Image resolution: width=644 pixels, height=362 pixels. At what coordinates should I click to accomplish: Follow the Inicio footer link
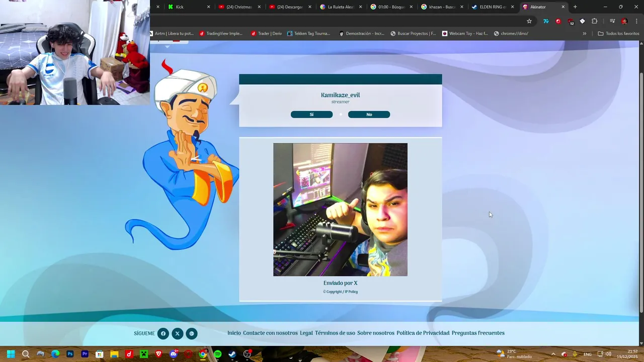coord(234,333)
